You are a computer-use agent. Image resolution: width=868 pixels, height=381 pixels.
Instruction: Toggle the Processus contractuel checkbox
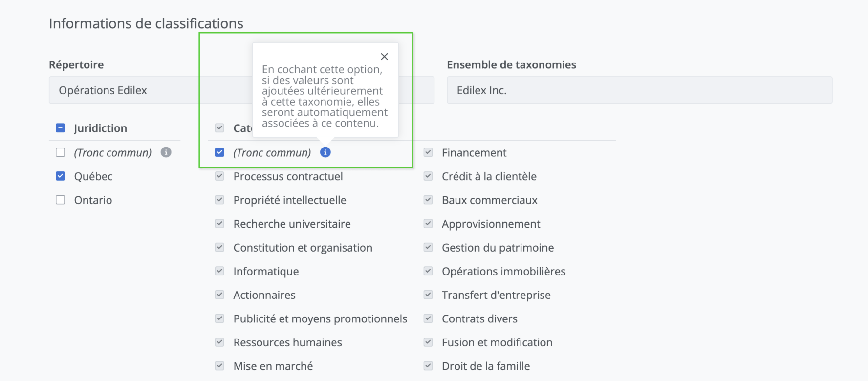[x=220, y=176]
